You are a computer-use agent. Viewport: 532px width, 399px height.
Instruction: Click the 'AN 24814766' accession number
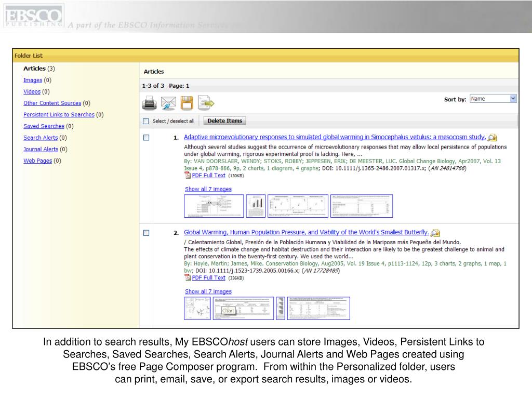tap(447, 168)
